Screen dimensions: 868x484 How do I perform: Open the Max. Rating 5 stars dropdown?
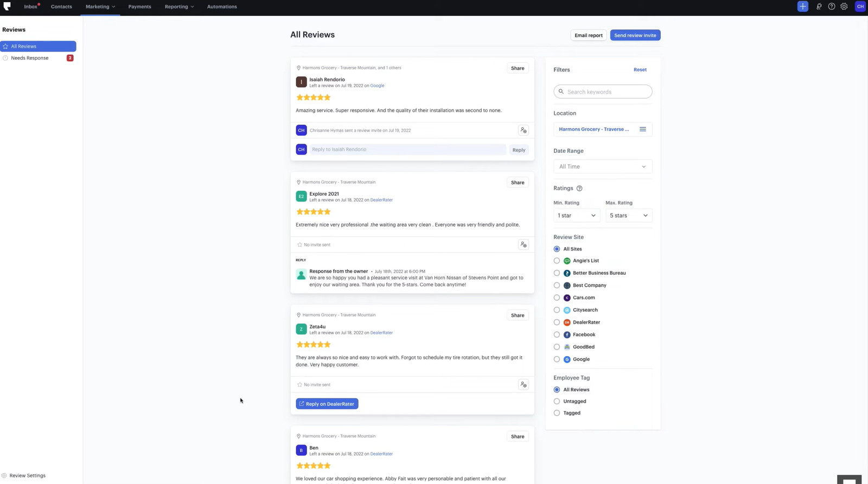point(629,216)
